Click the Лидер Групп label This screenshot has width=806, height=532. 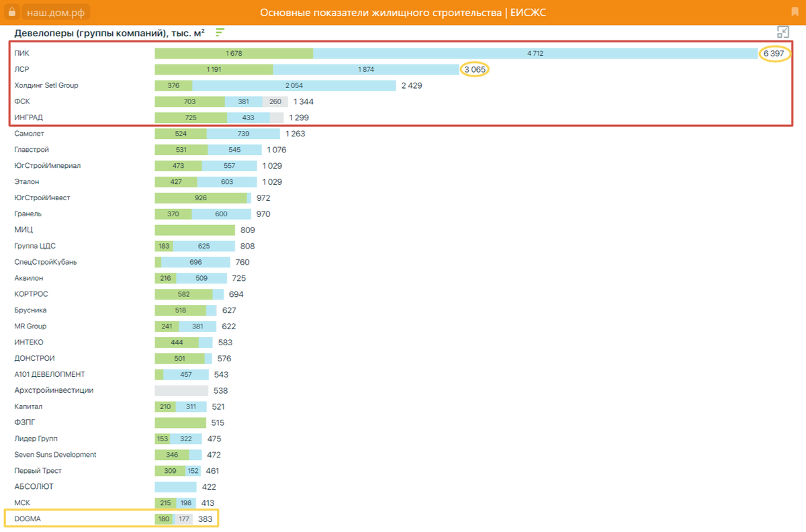(36, 439)
